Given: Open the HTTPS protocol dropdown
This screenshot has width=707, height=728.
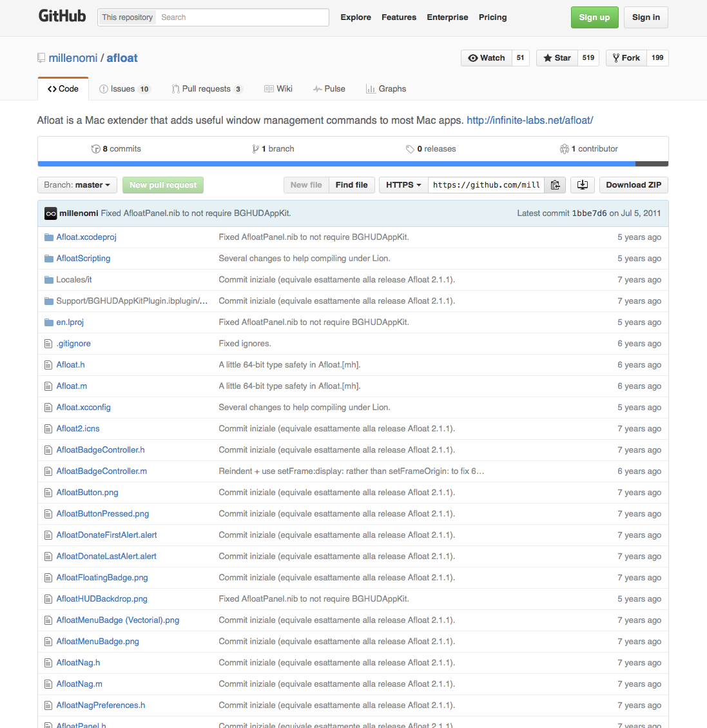Looking at the screenshot, I should 403,185.
